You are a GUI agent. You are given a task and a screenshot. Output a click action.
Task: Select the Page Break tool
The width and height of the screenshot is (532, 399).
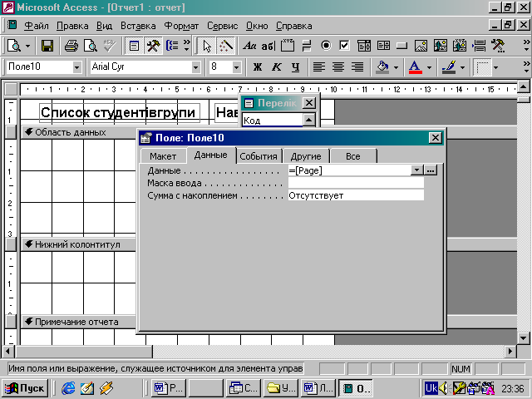(x=479, y=46)
